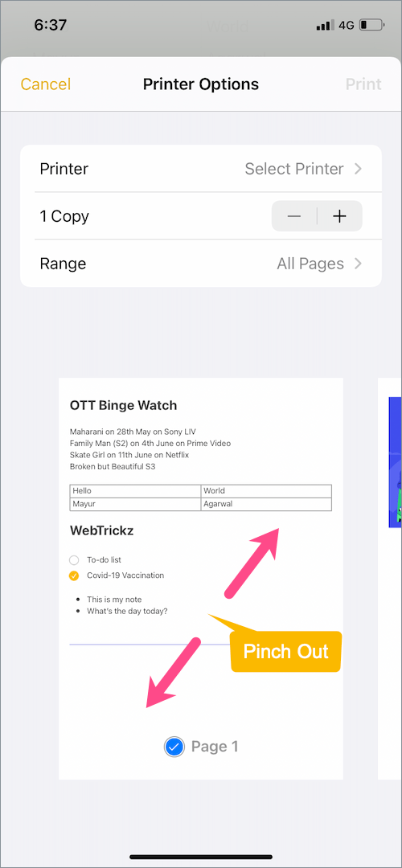Cancel the Printer Options dialog
Image resolution: width=402 pixels, height=868 pixels.
[45, 84]
